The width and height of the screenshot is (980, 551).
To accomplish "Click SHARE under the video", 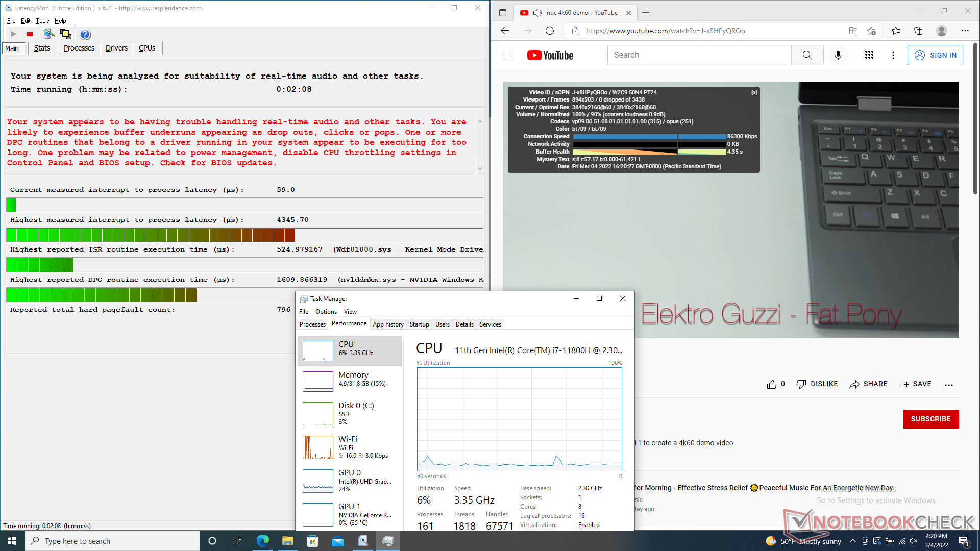I will click(x=868, y=384).
